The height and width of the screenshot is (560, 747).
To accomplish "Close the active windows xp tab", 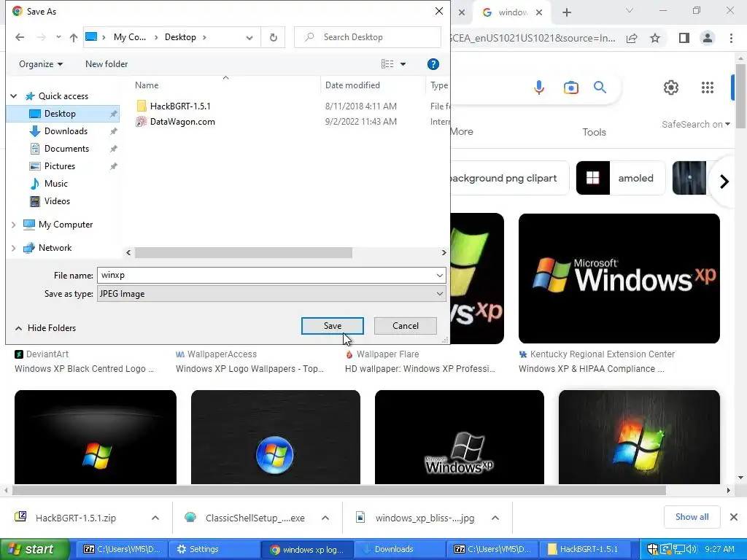I will coord(539,12).
